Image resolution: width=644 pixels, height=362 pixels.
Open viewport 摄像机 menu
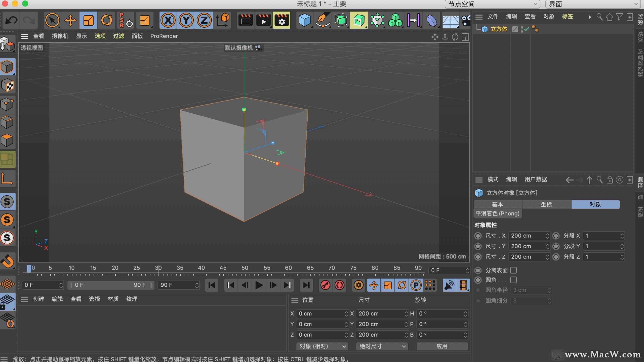pyautogui.click(x=60, y=36)
